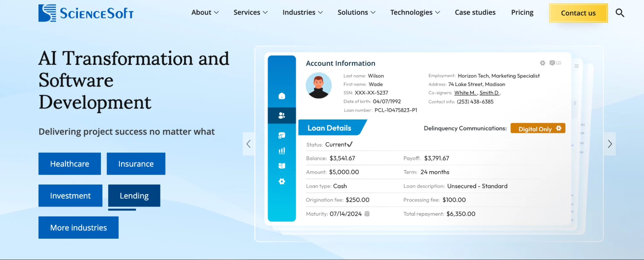644x260 pixels.
Task: Select the users icon in mockup sidebar
Action: coord(282,116)
